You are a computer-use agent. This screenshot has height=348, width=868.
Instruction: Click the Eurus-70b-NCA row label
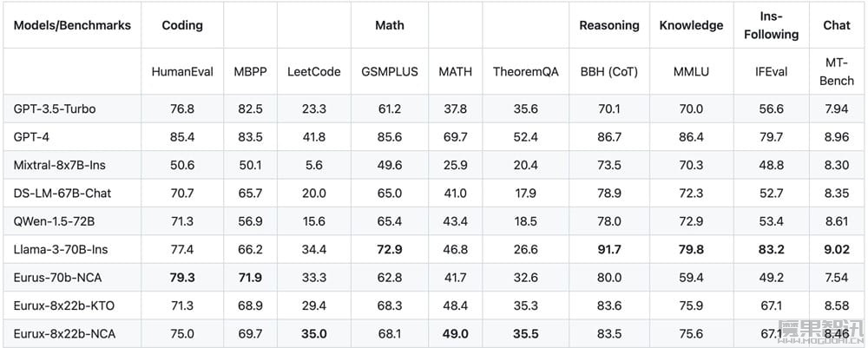point(57,278)
